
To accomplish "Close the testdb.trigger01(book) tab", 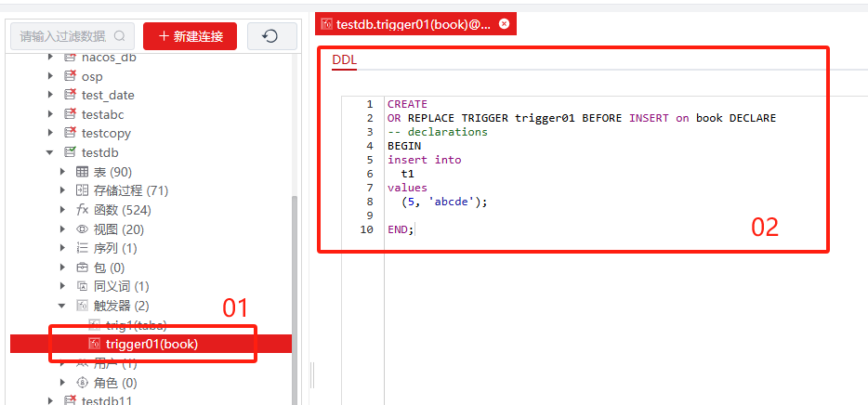I will pyautogui.click(x=504, y=25).
